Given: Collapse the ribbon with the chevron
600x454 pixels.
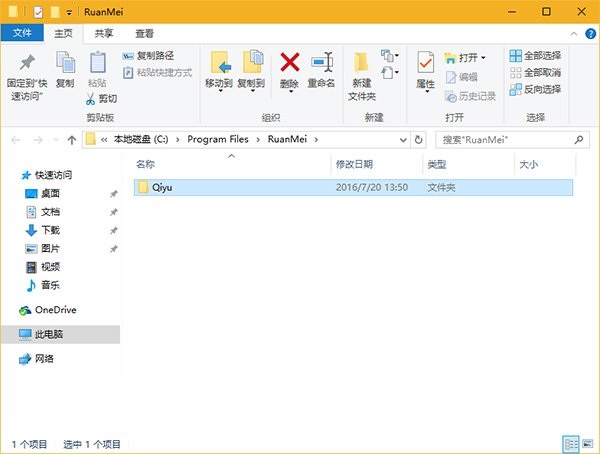Looking at the screenshot, I should coord(574,34).
